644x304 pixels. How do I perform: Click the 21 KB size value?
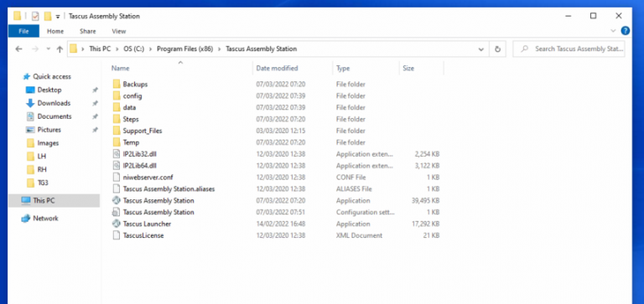pos(431,235)
